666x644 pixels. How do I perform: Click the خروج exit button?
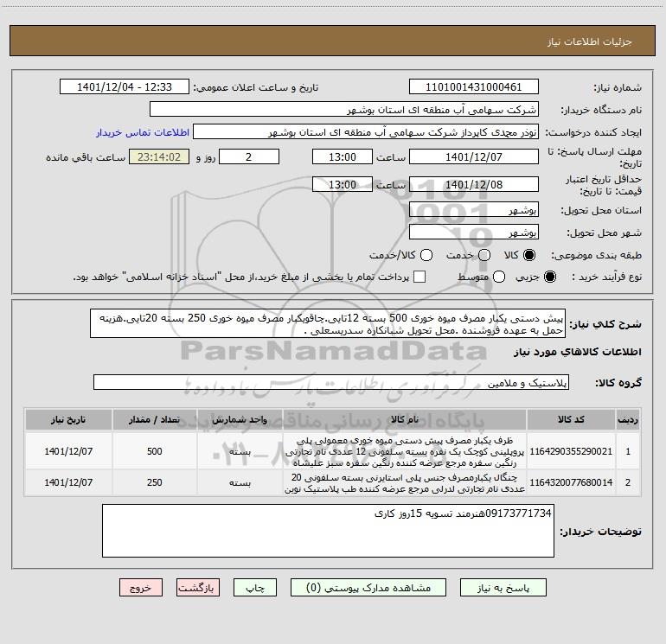coord(141,588)
